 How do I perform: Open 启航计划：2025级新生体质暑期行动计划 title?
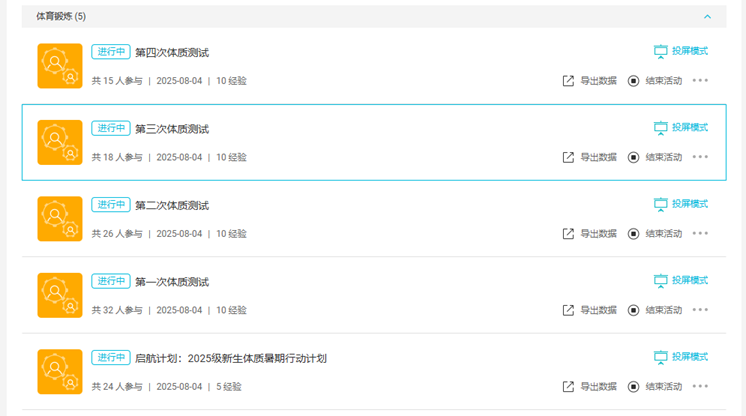230,358
